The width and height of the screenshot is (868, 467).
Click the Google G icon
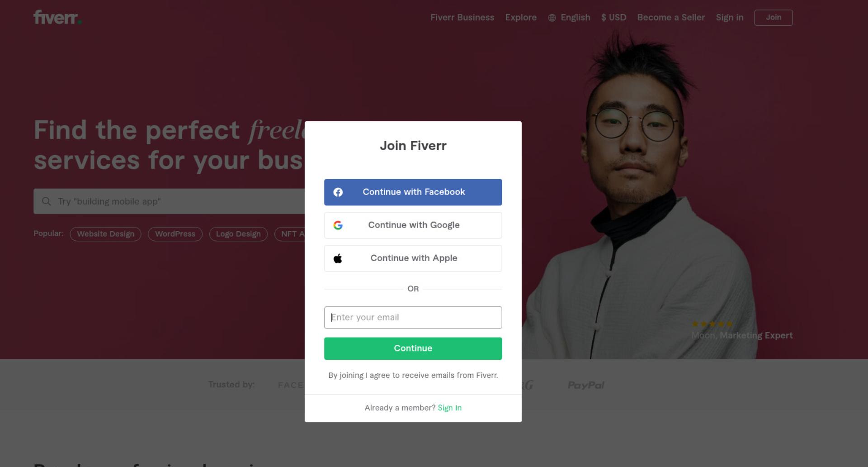coord(338,225)
